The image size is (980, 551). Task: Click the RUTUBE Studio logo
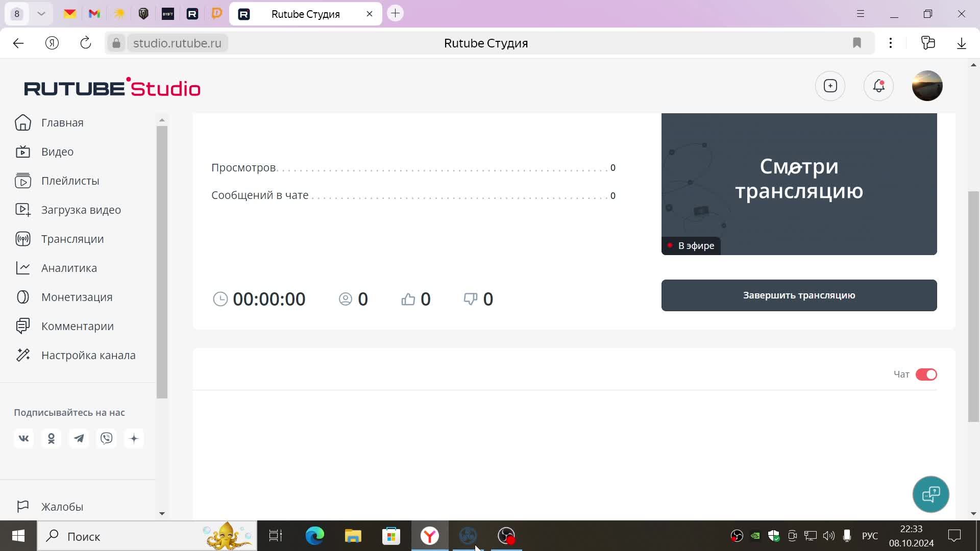112,87
